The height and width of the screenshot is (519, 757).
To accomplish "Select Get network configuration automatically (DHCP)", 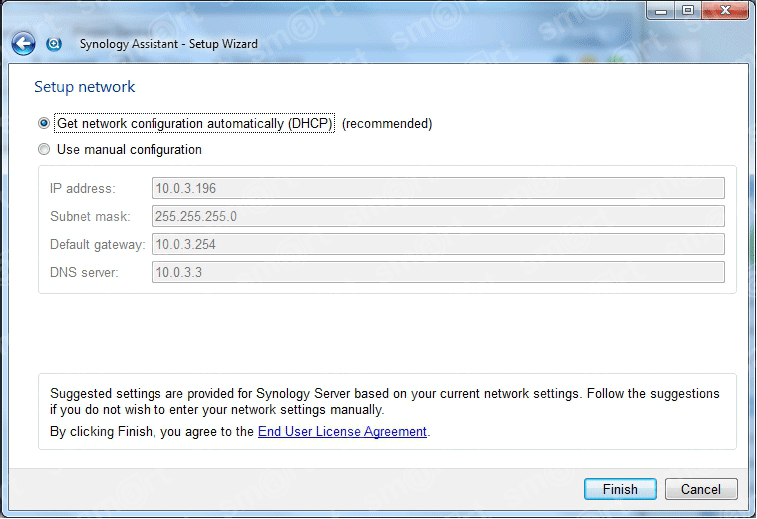I will click(x=44, y=124).
